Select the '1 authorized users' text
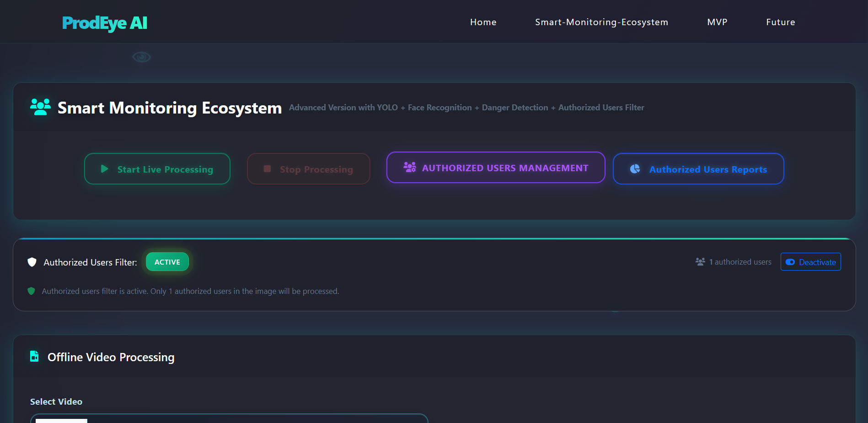 pos(740,262)
